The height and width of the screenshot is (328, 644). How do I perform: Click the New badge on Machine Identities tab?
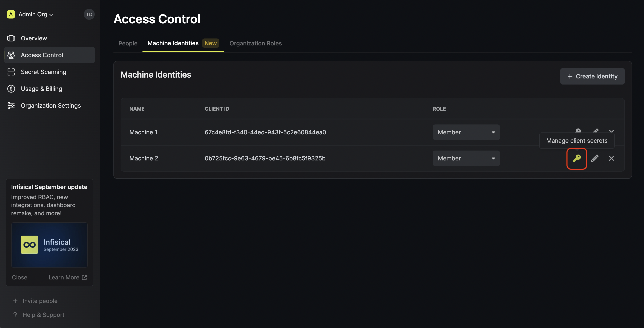pos(210,43)
